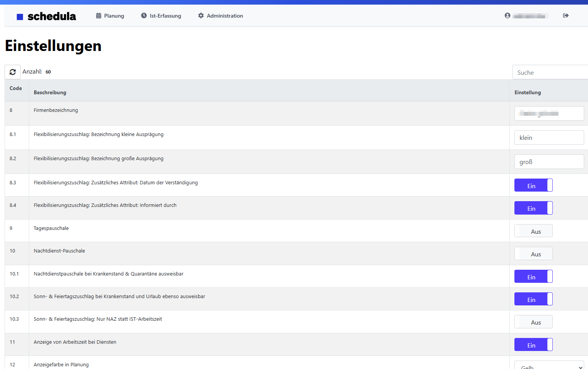588x369 pixels.
Task: Click the clock icon beside Ist-Erfassung
Action: click(144, 16)
